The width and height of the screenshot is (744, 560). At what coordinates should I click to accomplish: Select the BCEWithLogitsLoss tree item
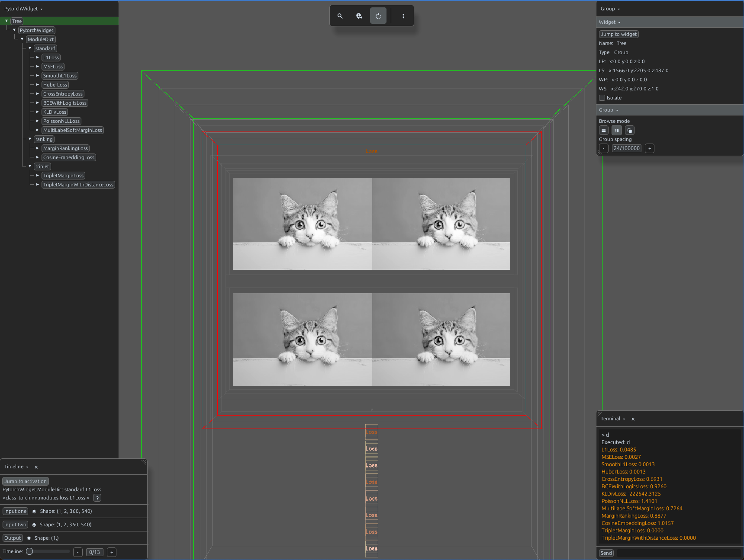(65, 103)
